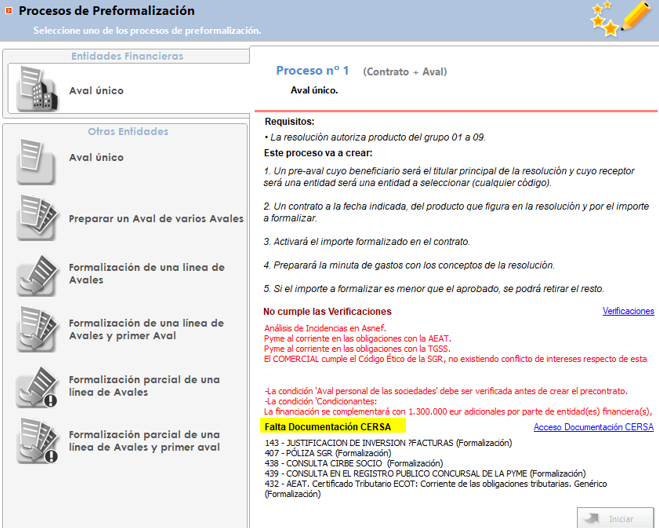Click the Formalización de una linea de Avales icon
659x528 pixels.
point(37,275)
